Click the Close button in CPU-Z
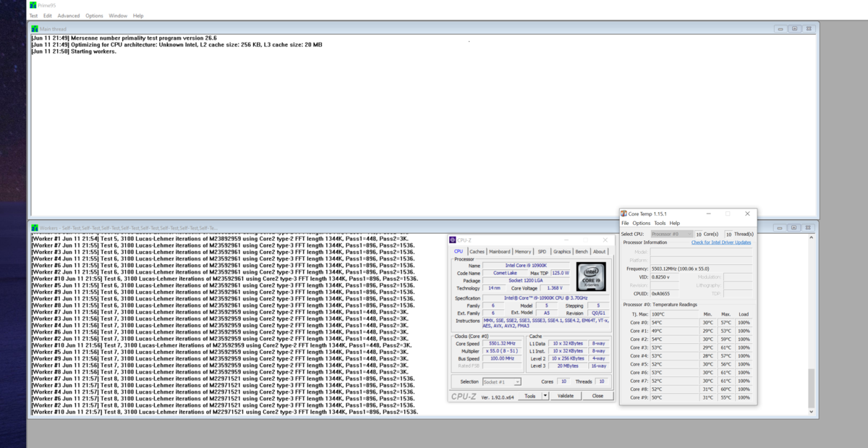Screen dimensions: 868x448 click(x=597, y=396)
